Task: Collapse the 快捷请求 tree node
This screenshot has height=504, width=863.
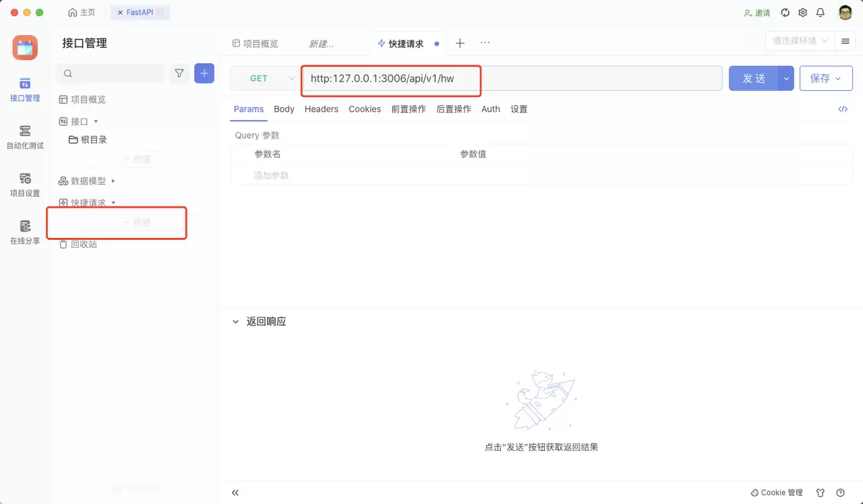Action: tap(113, 202)
